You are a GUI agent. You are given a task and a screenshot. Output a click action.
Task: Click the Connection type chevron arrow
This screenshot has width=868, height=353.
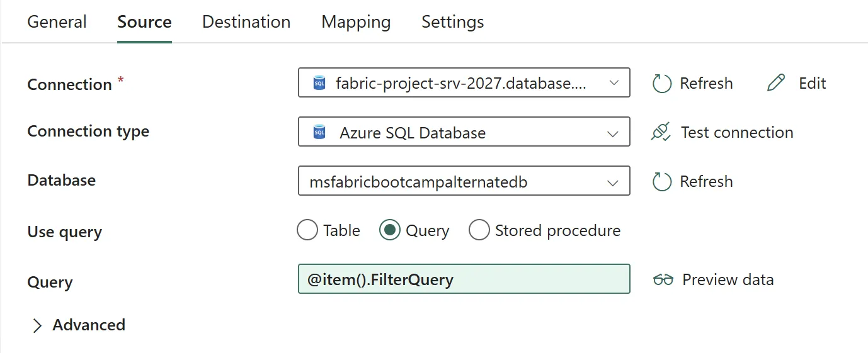612,133
